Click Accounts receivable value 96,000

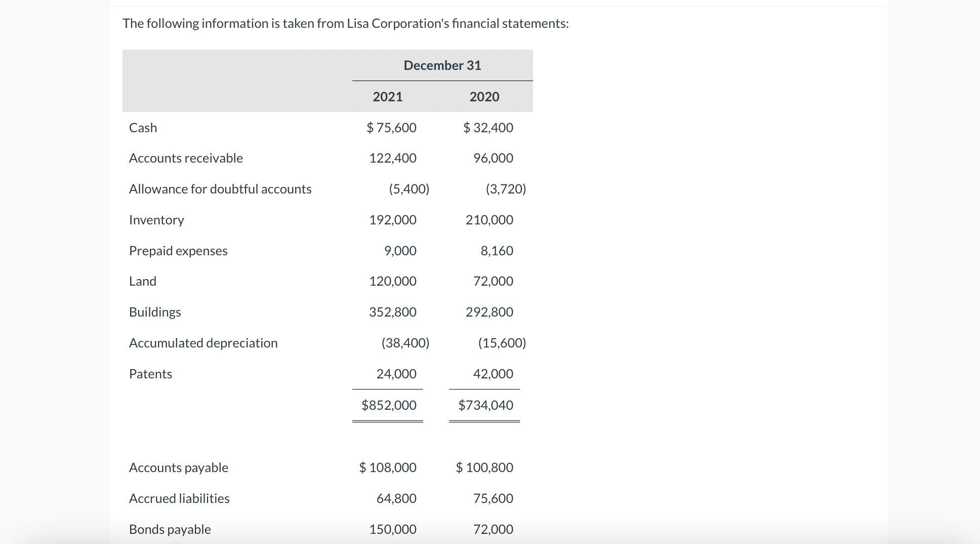click(x=494, y=158)
